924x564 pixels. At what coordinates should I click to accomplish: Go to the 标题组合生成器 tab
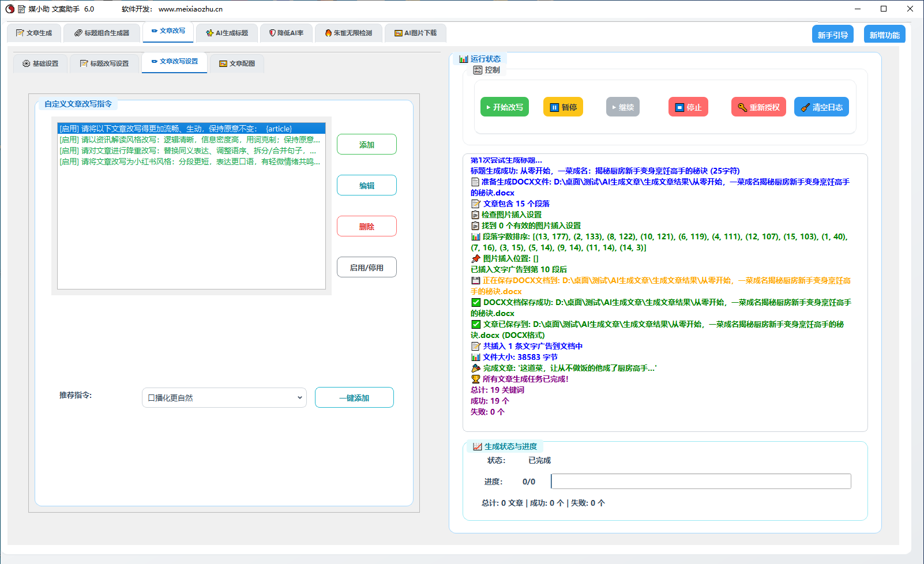pyautogui.click(x=102, y=33)
